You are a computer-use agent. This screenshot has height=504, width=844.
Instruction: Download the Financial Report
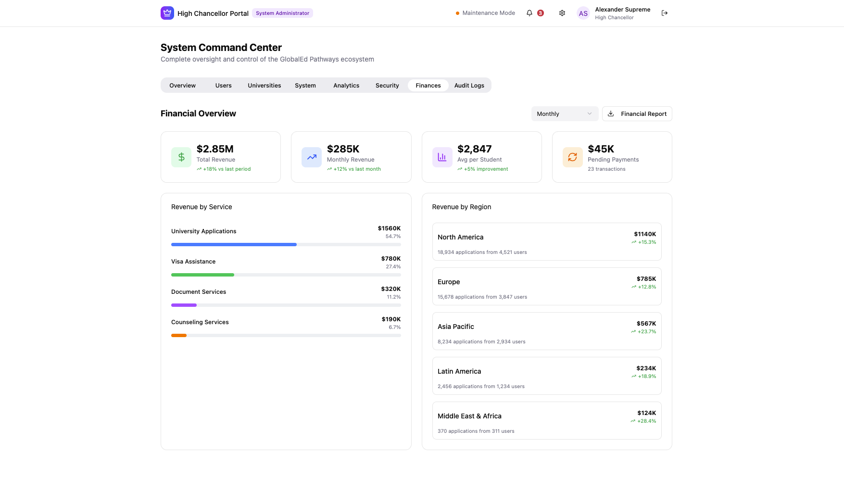pyautogui.click(x=637, y=114)
